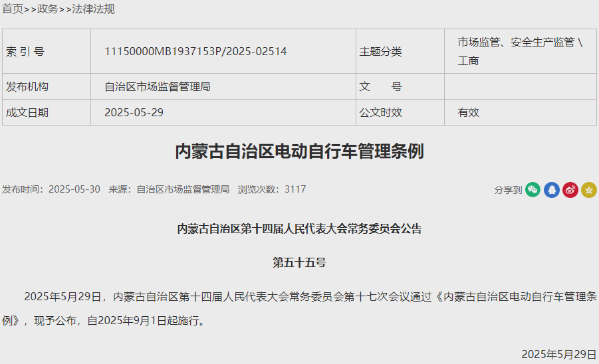The height and width of the screenshot is (364, 599).
Task: Open 政务 in the breadcrumb
Action: (47, 9)
